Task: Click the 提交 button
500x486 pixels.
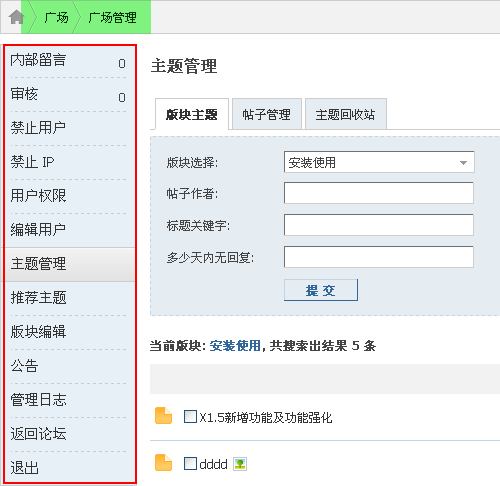Action: pos(321,290)
